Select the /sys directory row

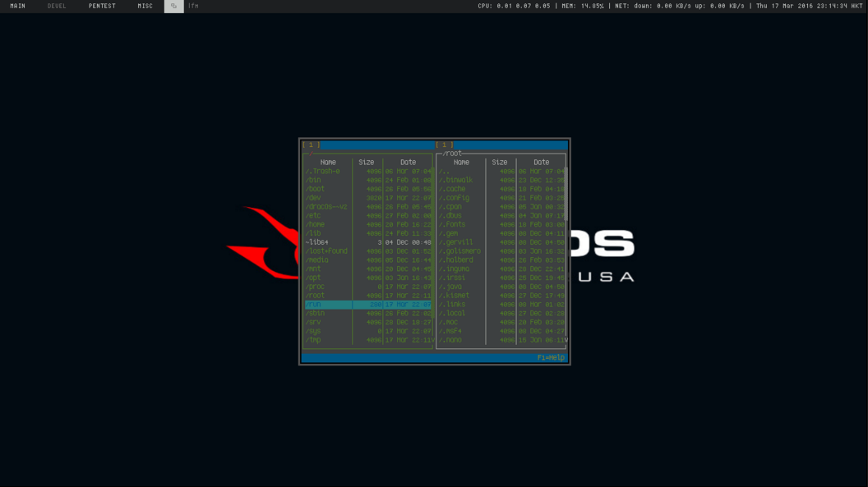(x=367, y=331)
